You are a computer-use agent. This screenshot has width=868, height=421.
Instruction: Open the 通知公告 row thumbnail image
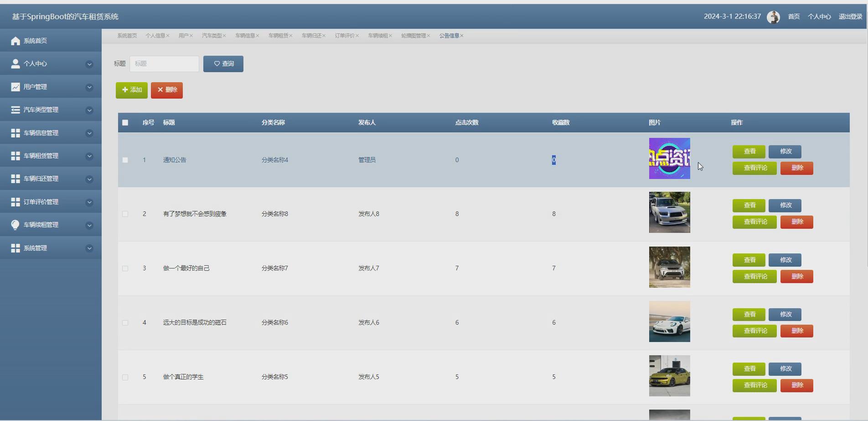[670, 159]
